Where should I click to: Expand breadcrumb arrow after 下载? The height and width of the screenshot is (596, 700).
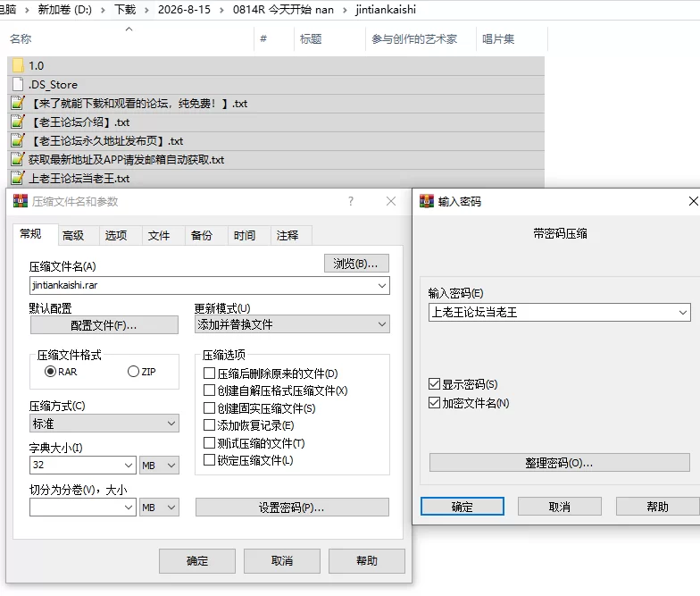(x=146, y=10)
